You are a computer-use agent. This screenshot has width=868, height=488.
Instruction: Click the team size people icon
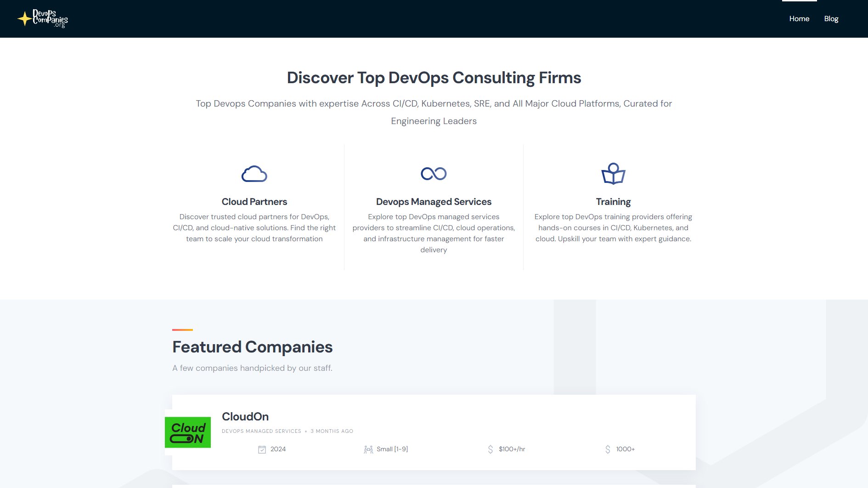point(368,449)
